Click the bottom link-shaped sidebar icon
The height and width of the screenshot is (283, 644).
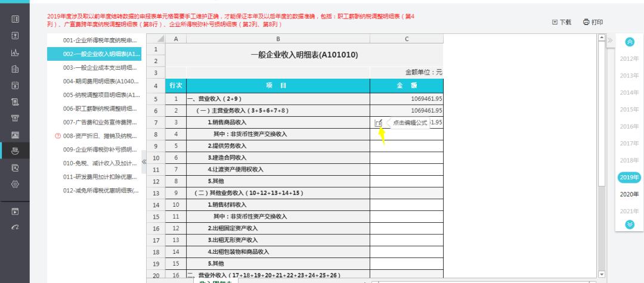click(x=15, y=227)
